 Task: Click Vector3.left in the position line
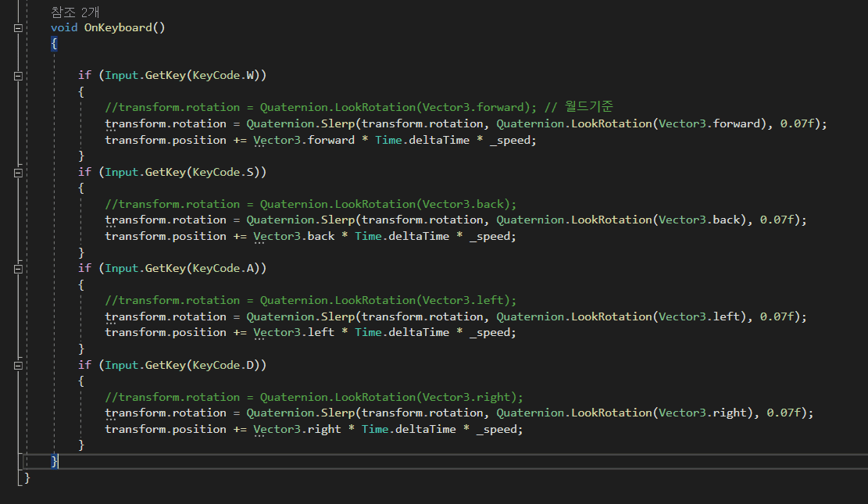(x=294, y=332)
